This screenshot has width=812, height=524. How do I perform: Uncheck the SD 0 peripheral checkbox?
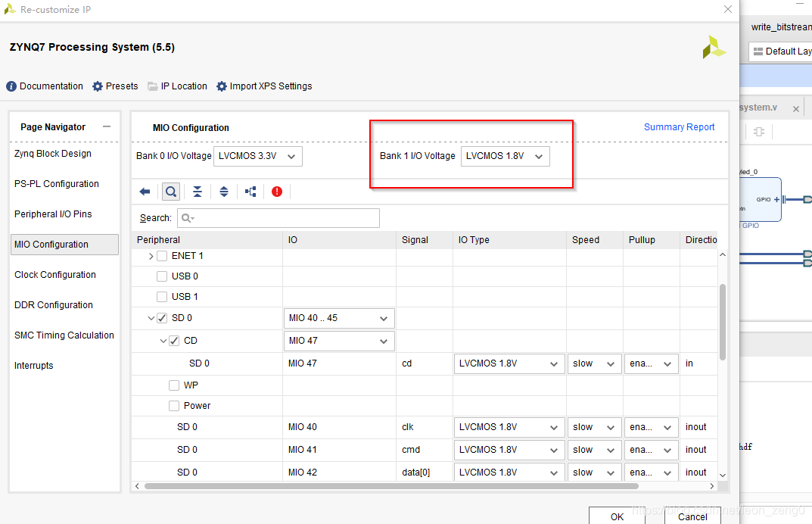coord(162,318)
